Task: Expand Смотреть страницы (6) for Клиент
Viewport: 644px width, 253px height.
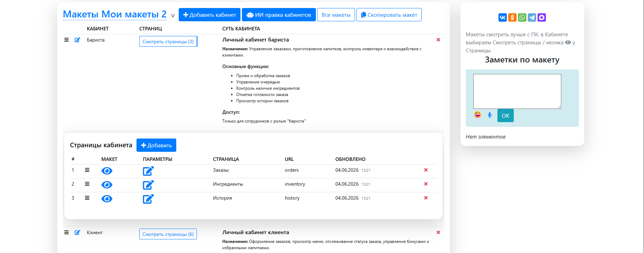Action: pos(168,234)
